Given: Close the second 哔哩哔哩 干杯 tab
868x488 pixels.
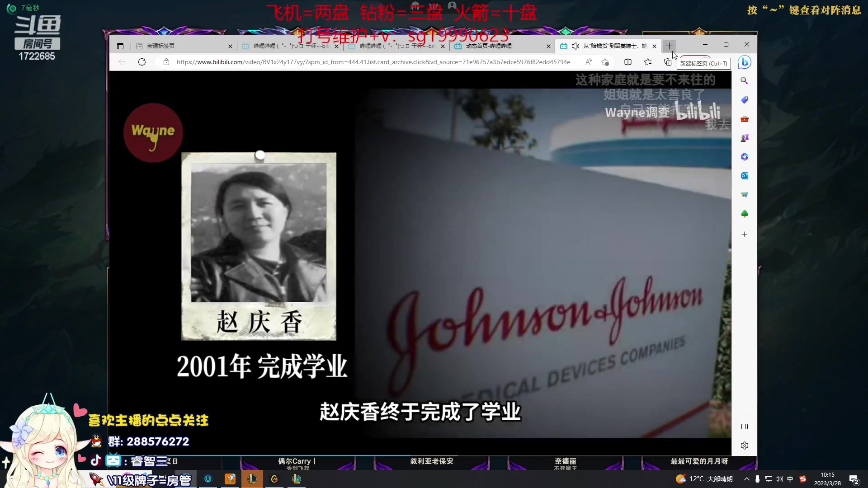Looking at the screenshot, I should click(x=443, y=46).
